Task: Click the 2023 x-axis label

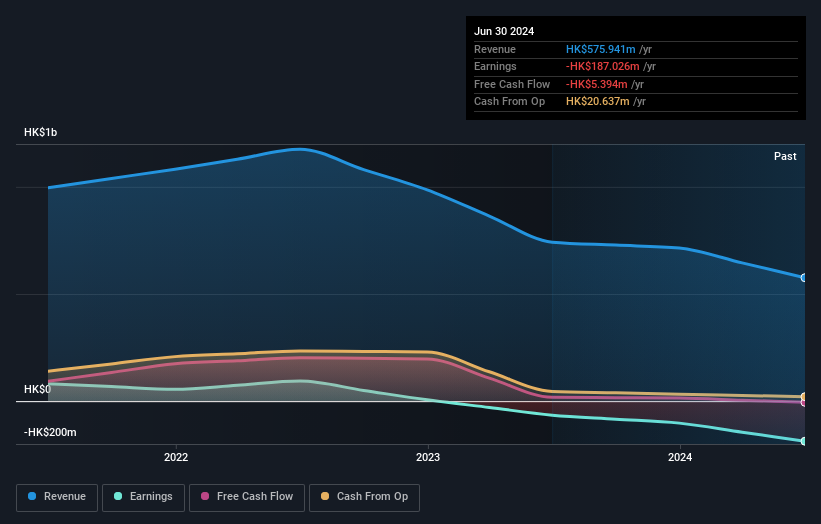Action: tap(428, 458)
